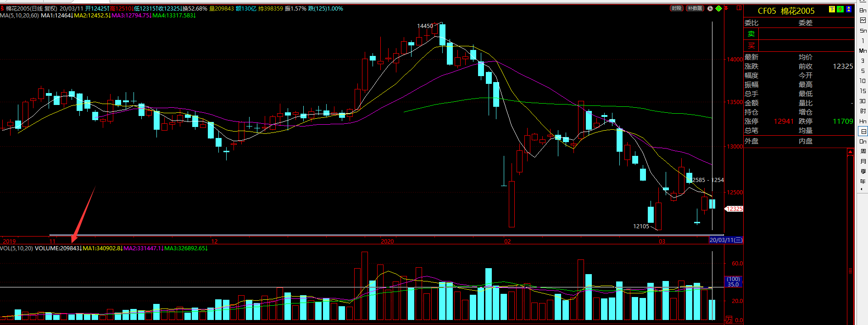This screenshot has height=325, width=868.
Task: Click the 持仓 (open interest) label
Action: 751,112
